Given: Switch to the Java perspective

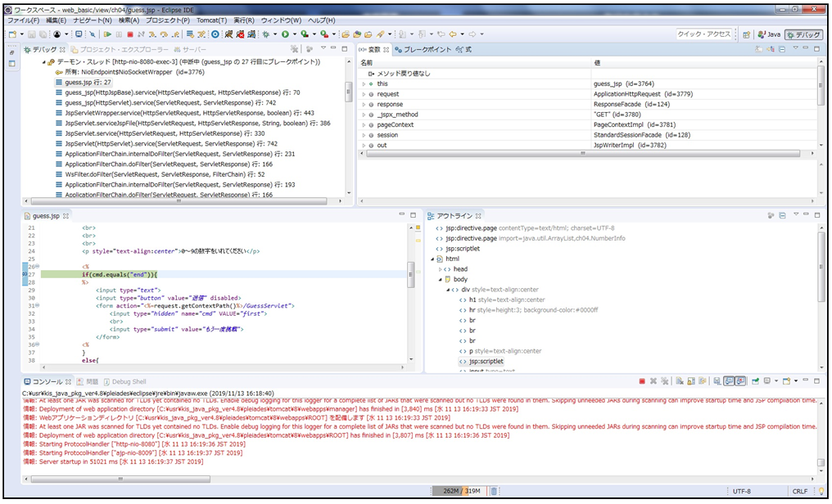Looking at the screenshot, I should tap(767, 34).
